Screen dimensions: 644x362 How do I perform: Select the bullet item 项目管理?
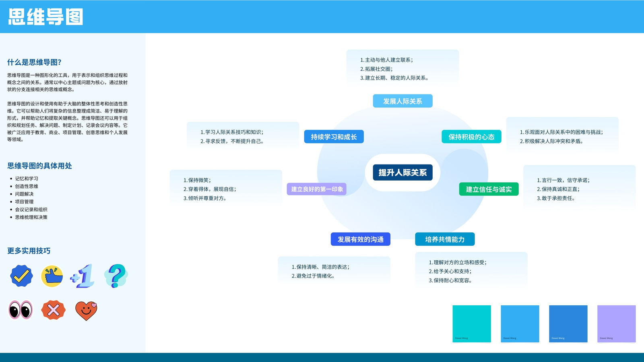coord(24,202)
